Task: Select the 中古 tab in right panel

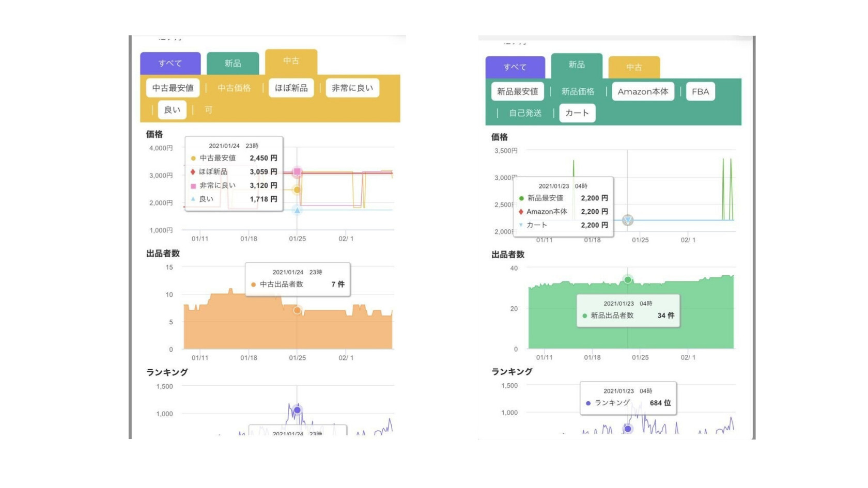Action: click(634, 67)
